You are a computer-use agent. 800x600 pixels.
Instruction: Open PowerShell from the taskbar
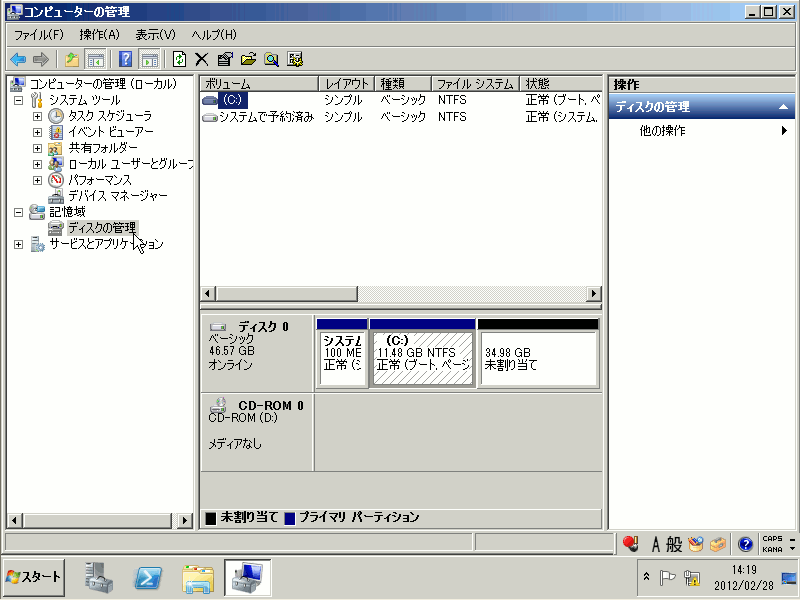click(x=148, y=578)
